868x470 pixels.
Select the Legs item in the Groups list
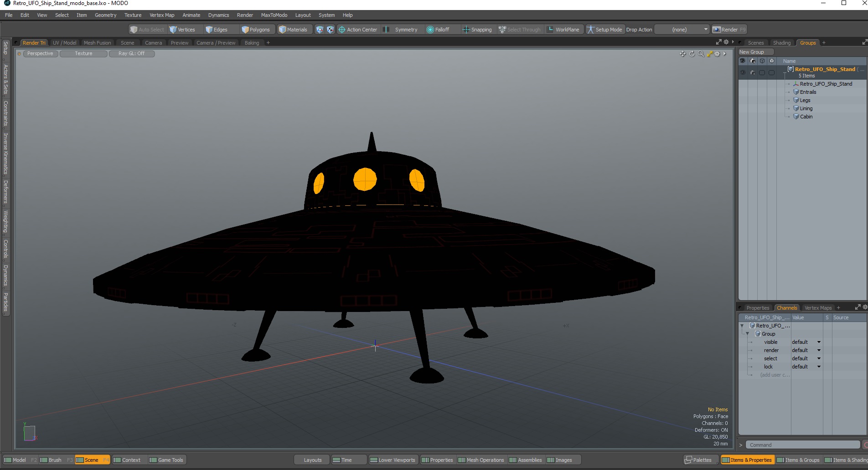pyautogui.click(x=805, y=100)
